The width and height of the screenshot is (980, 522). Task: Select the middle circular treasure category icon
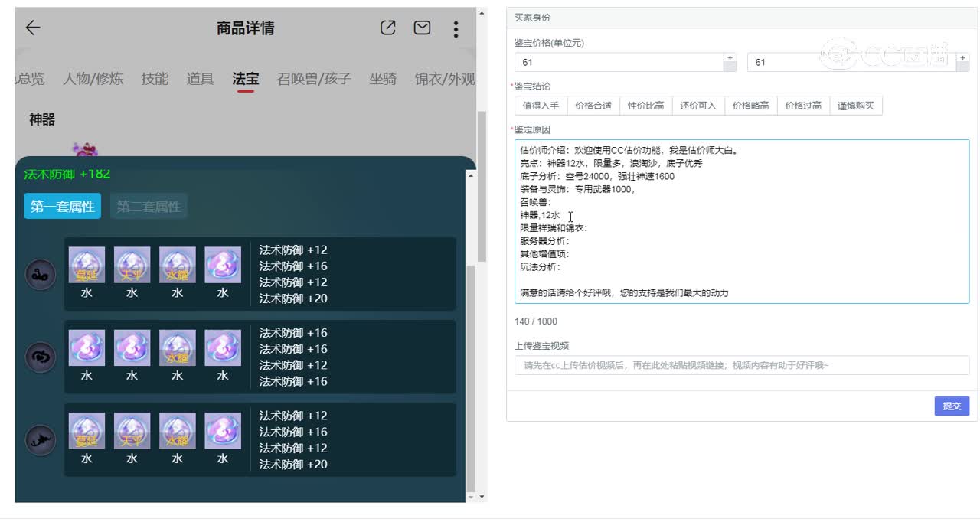(x=40, y=357)
